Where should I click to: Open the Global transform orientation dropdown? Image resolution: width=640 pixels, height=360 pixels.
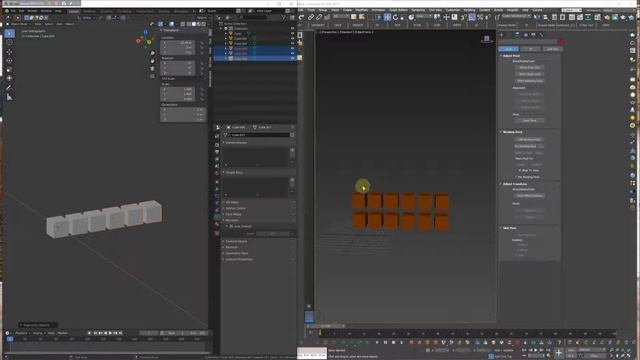[87, 18]
